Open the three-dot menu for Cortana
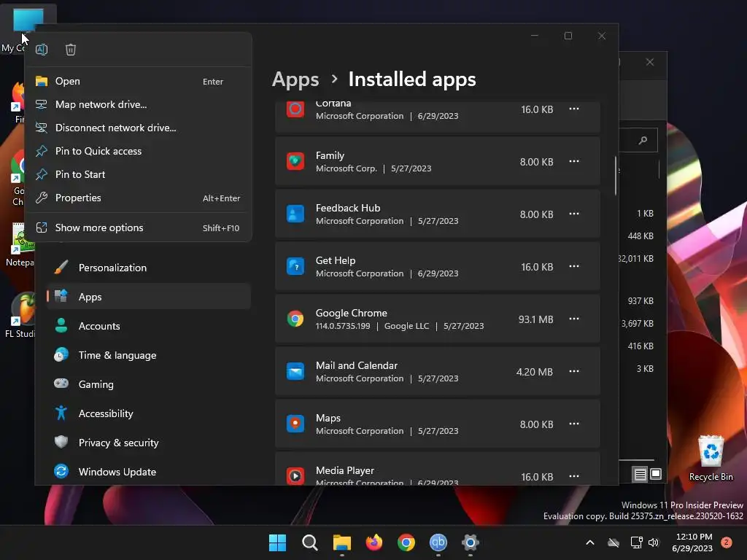Viewport: 747px width, 560px height. (x=574, y=109)
